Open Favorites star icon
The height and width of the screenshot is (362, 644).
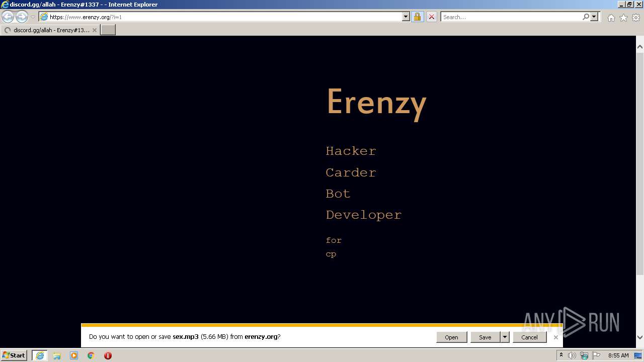click(x=623, y=18)
